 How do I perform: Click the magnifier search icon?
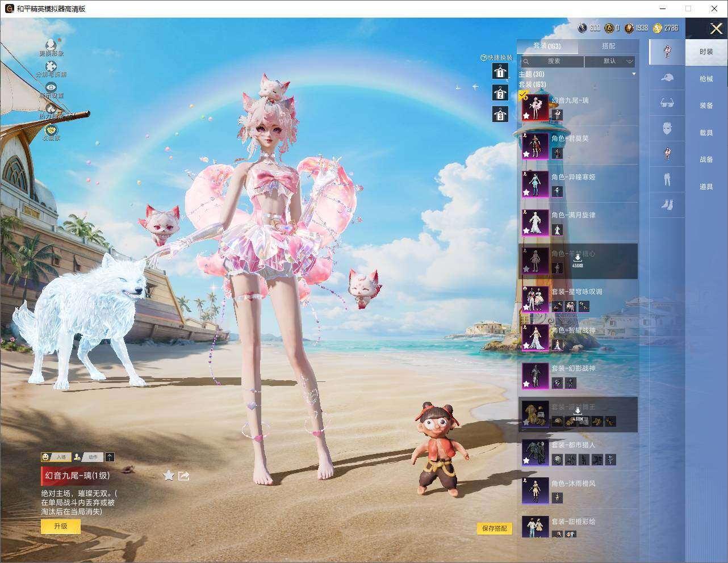[x=526, y=61]
